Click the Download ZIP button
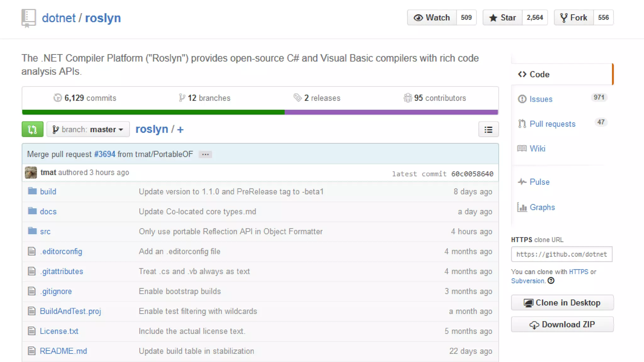The image size is (644, 362). click(562, 324)
